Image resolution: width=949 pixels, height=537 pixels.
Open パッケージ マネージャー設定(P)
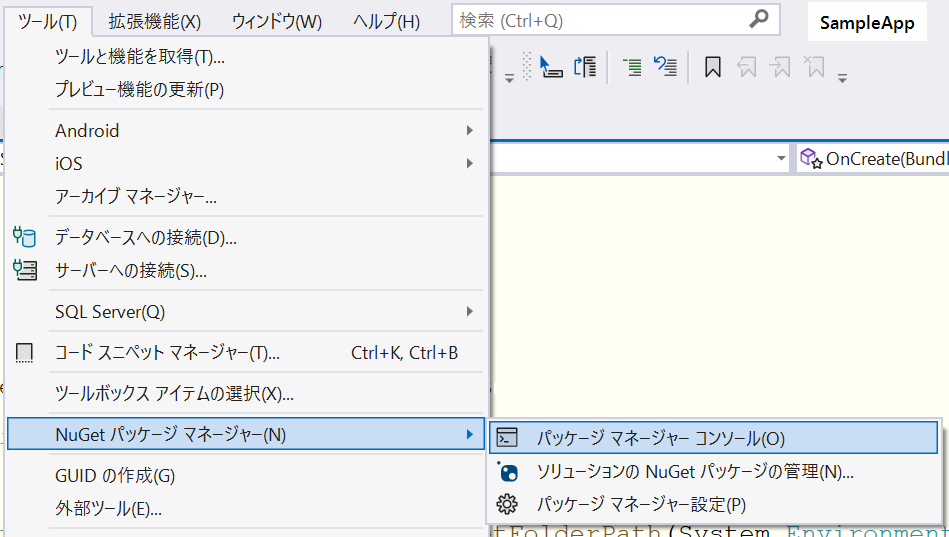(x=713, y=504)
